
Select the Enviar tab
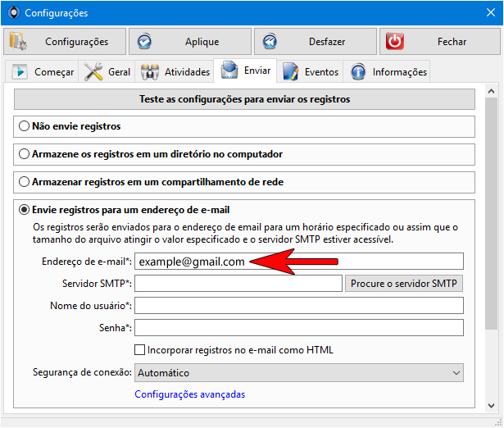(x=245, y=71)
